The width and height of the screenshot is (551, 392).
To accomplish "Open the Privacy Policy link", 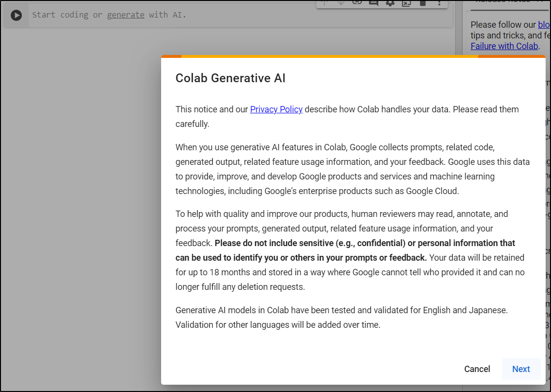I will click(x=276, y=109).
